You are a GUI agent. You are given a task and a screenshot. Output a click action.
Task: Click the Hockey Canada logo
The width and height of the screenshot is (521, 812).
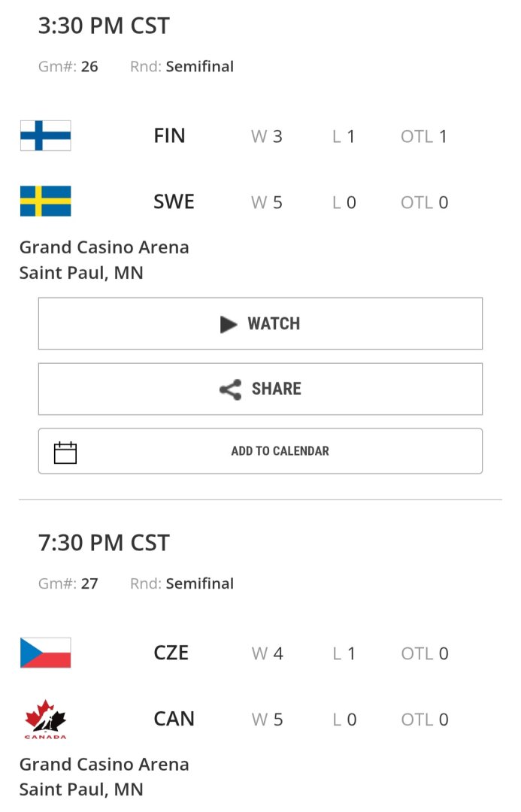click(45, 719)
